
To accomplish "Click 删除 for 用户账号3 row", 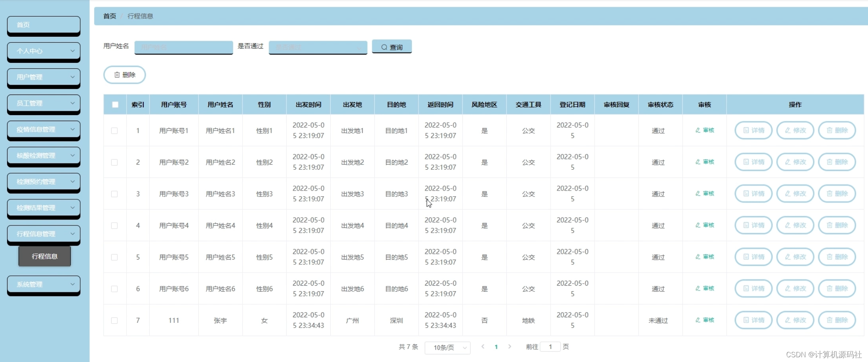I will 837,193.
